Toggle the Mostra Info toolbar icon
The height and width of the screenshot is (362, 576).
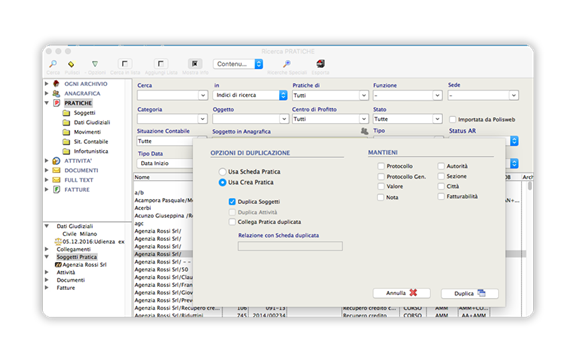[x=195, y=64]
